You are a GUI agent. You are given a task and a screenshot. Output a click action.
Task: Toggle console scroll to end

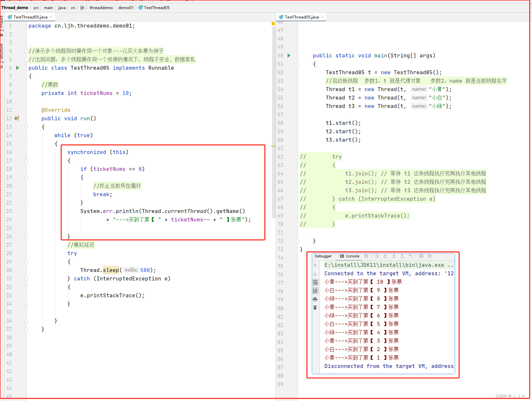(315, 291)
